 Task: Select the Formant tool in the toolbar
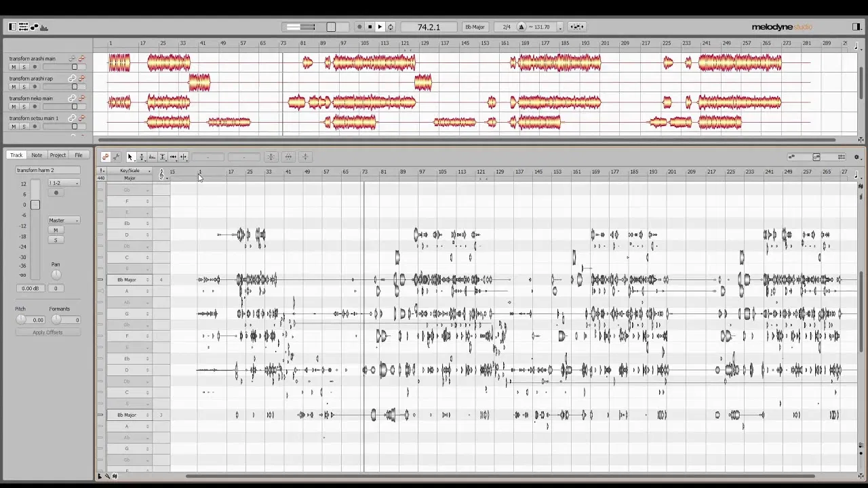pos(152,157)
